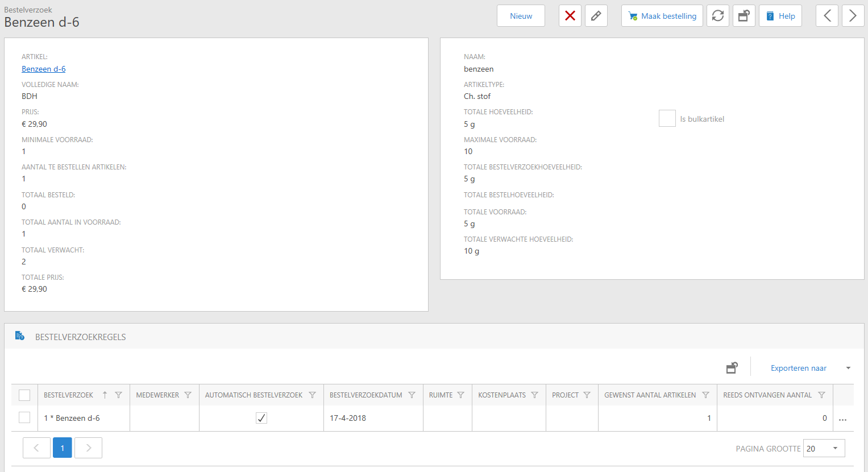Open the Benzeen d-6 article link

(x=44, y=69)
